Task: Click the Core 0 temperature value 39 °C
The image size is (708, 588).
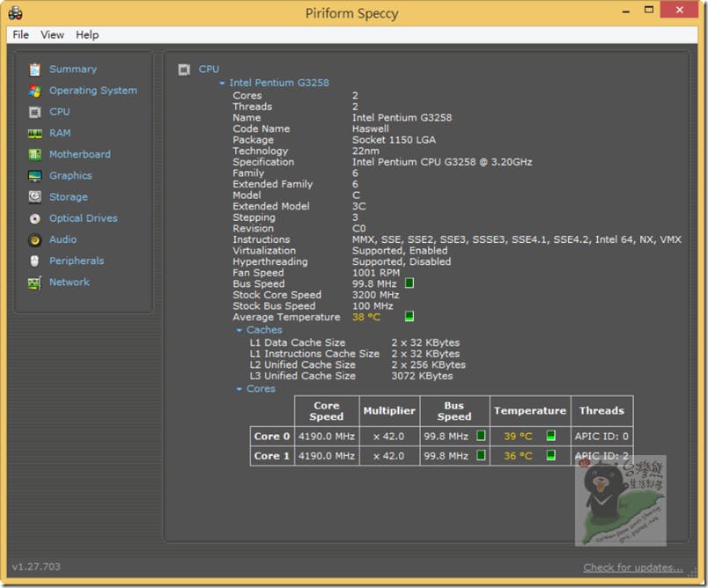Action: pyautogui.click(x=518, y=437)
